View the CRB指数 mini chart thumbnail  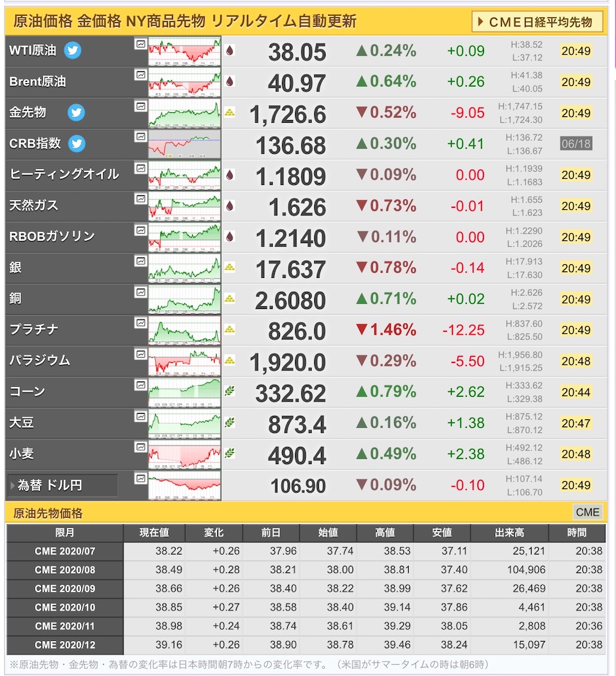point(184,145)
